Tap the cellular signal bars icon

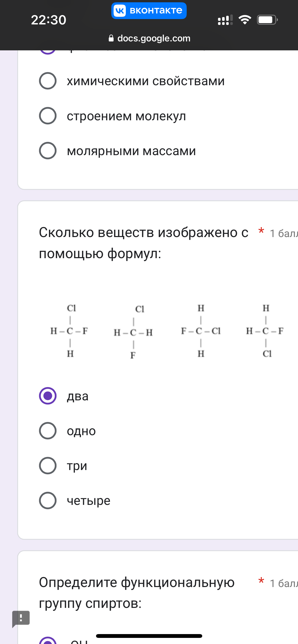tap(225, 20)
